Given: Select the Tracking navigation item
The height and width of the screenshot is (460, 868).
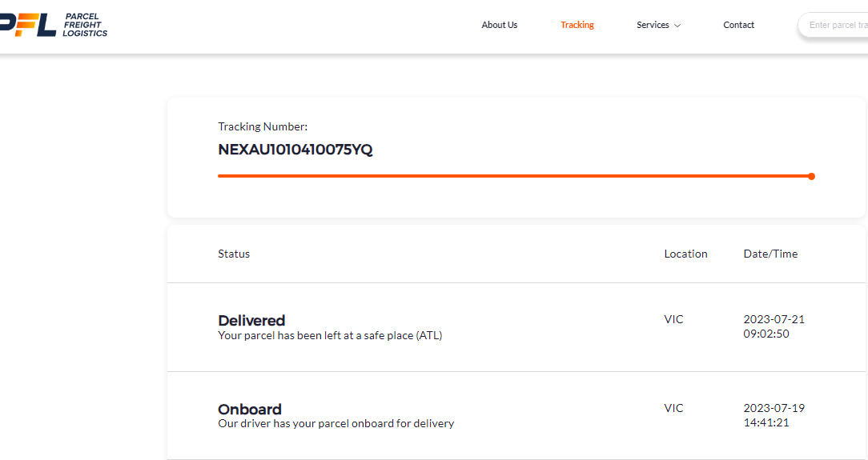Looking at the screenshot, I should coord(577,25).
